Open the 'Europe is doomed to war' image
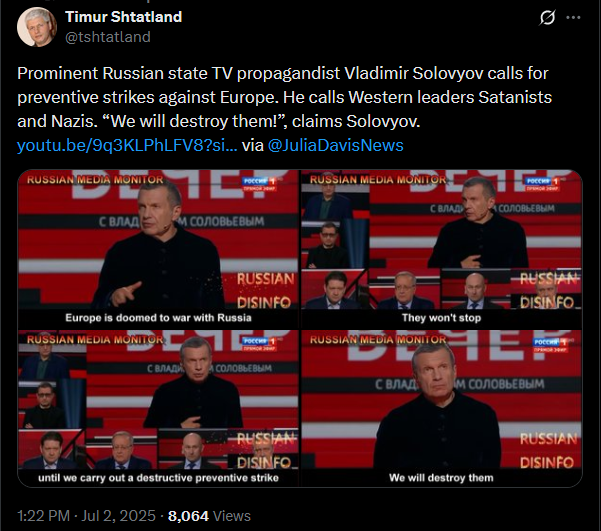This screenshot has height=531, width=601. tap(158, 249)
